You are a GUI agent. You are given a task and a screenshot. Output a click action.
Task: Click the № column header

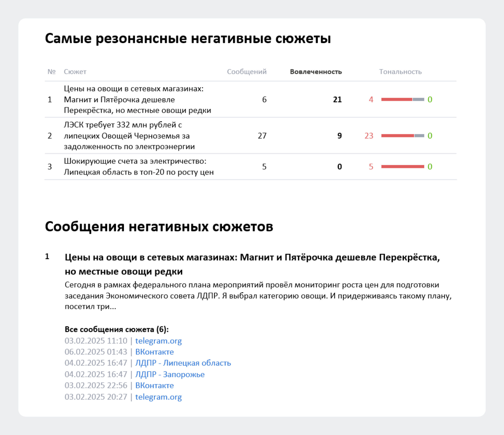tap(51, 72)
